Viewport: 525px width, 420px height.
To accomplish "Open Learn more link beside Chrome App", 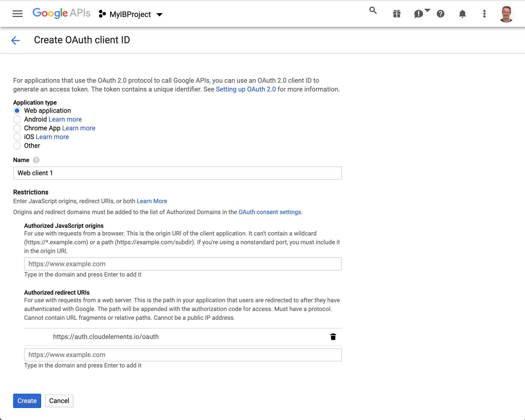I will (79, 128).
